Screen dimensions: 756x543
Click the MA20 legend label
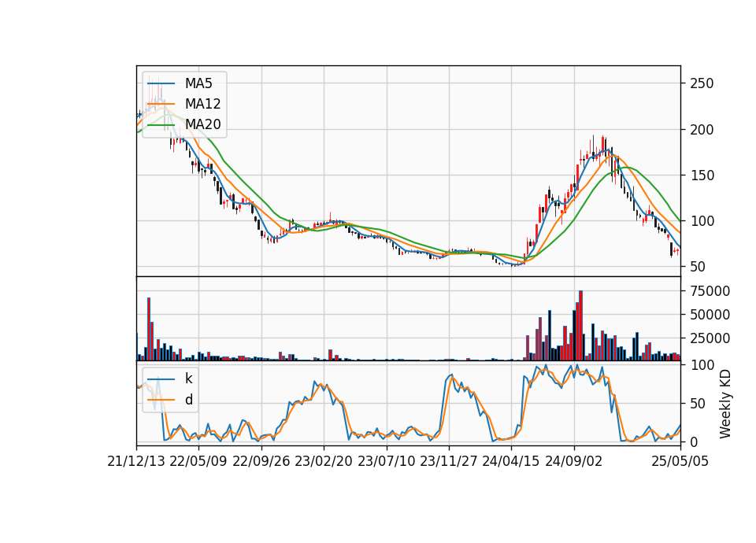(x=203, y=124)
